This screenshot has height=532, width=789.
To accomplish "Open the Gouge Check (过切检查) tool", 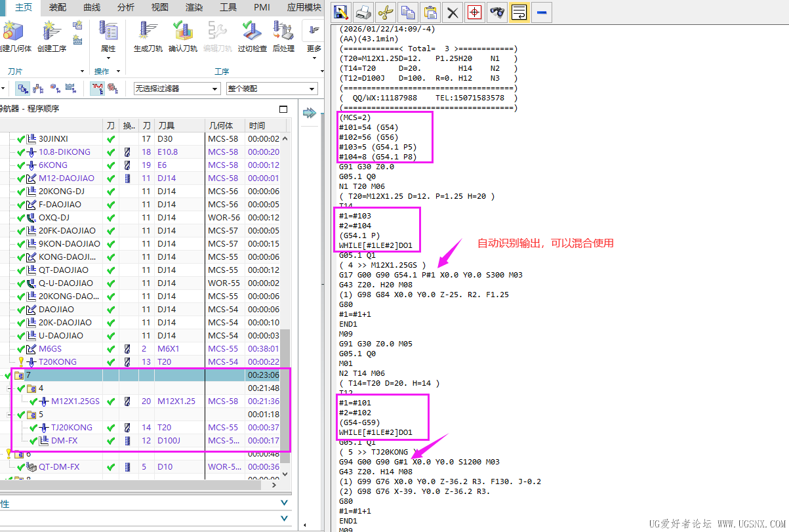I will (252, 31).
